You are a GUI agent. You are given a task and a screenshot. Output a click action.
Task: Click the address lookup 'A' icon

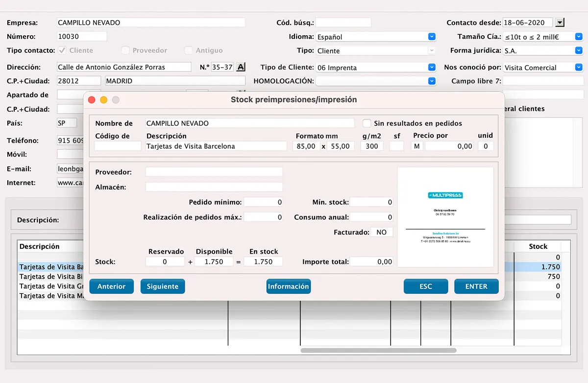[241, 67]
